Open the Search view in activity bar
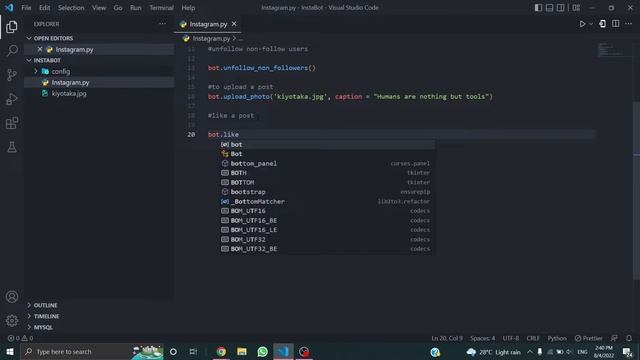The width and height of the screenshot is (640, 360). point(12,51)
